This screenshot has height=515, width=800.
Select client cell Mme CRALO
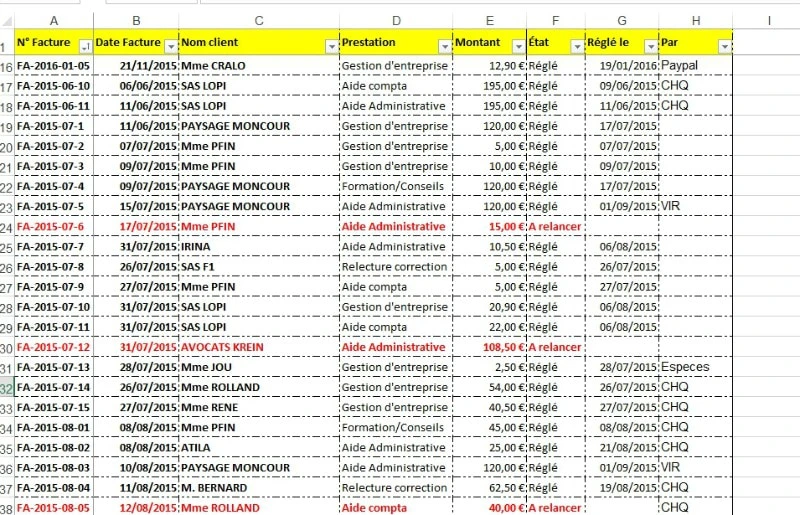[259, 66]
